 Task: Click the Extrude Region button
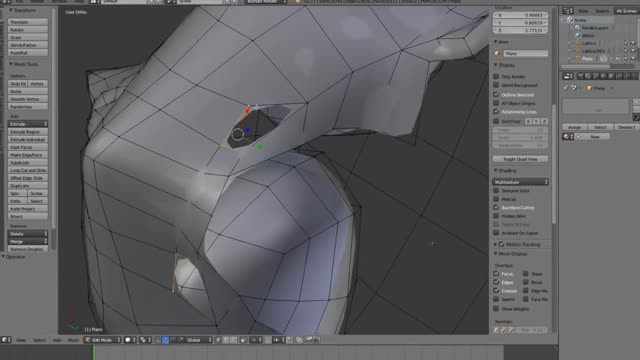[x=28, y=132]
